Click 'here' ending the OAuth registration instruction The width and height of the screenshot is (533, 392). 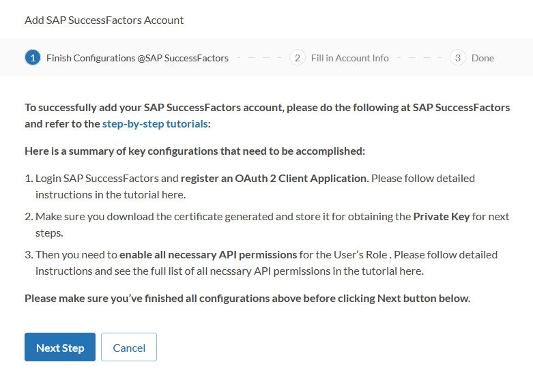(x=175, y=194)
